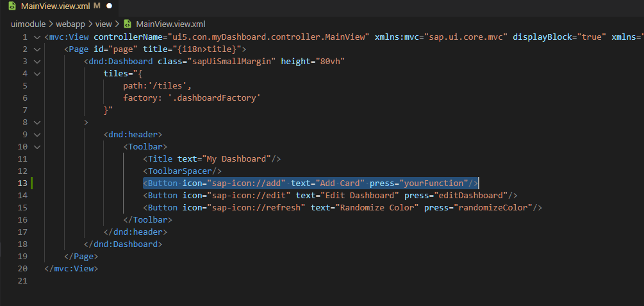
Task: Click the "Edit Dashboard" text value
Action: (359, 196)
